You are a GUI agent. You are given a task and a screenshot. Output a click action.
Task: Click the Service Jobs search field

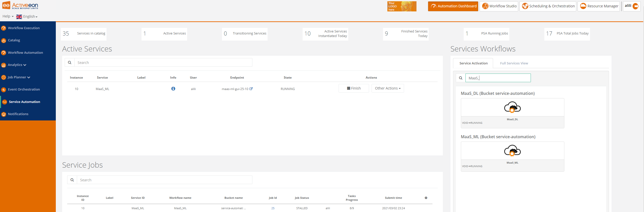pos(165,180)
